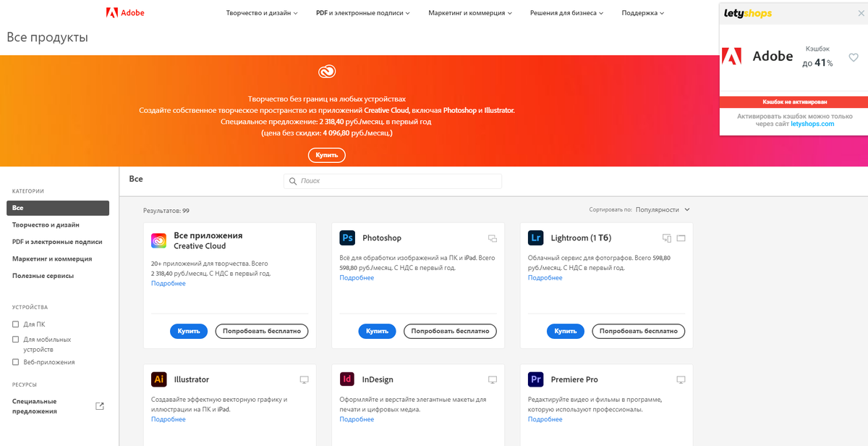Expand the Творчество и дизайн top menu
This screenshot has width=868, height=446.
262,13
